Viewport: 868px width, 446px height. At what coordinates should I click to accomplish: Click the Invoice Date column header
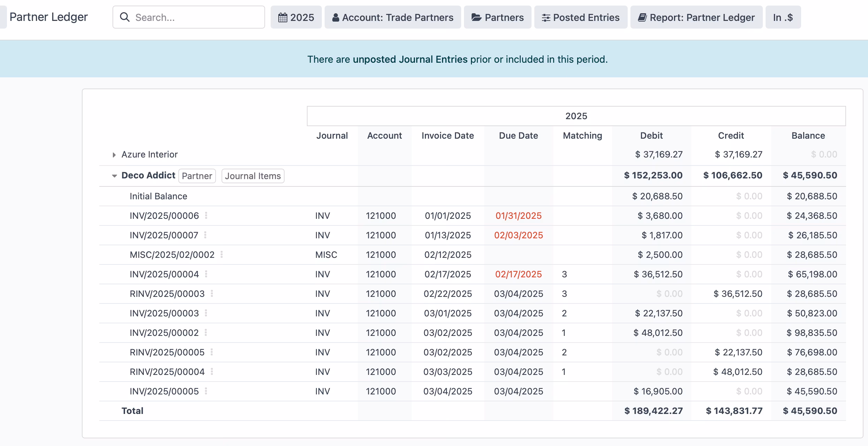point(448,136)
